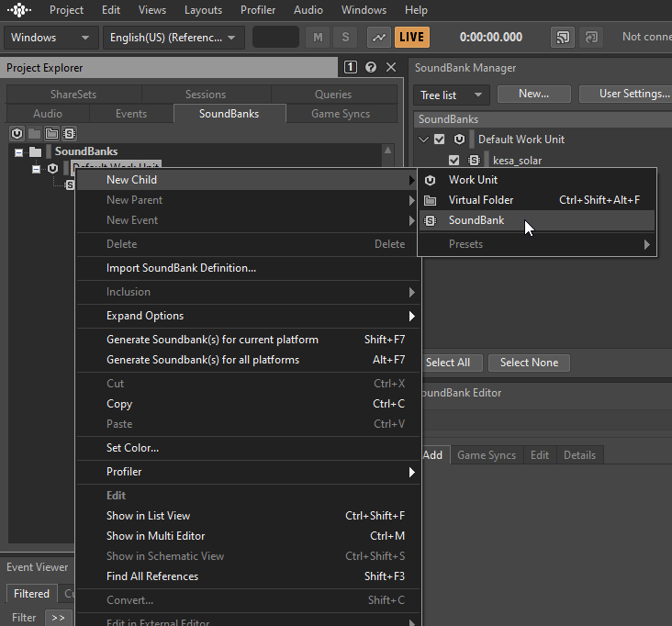
Task: Choose SoundBank from the New Child submenu
Action: point(476,220)
